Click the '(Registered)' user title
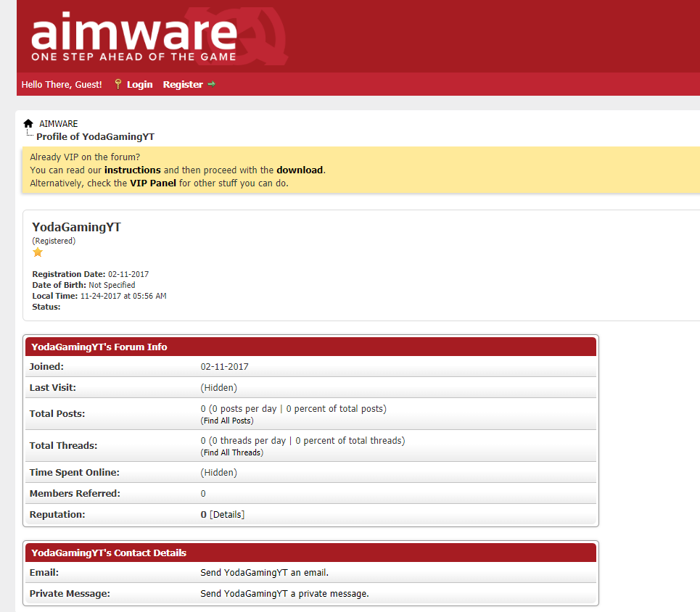700x612 pixels. click(54, 241)
